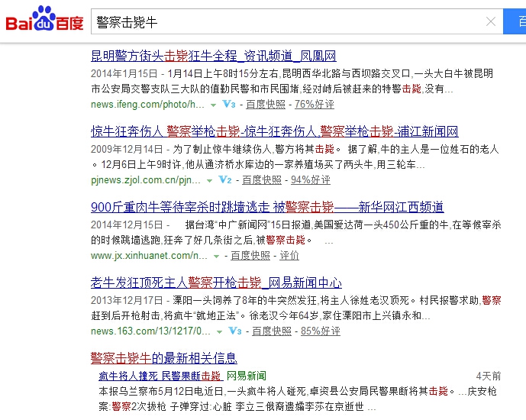
Task: Open news item 疯牛将人撞死 民警果断击毙
Action: click(160, 376)
